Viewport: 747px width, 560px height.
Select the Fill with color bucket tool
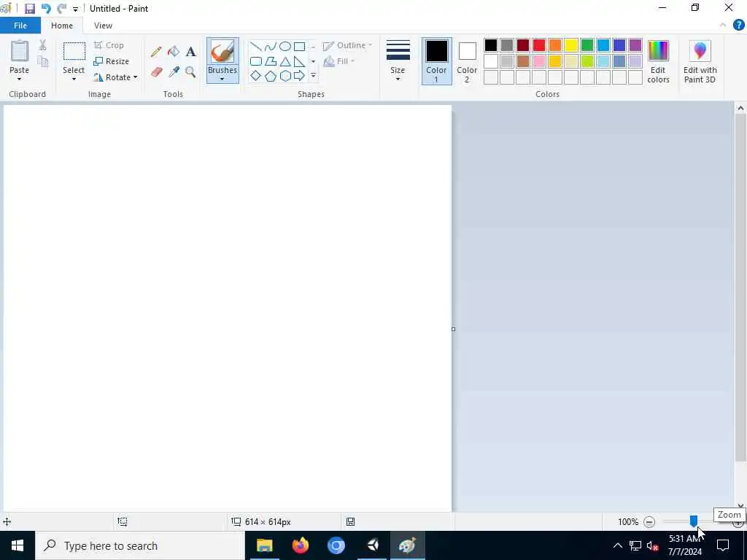click(174, 52)
